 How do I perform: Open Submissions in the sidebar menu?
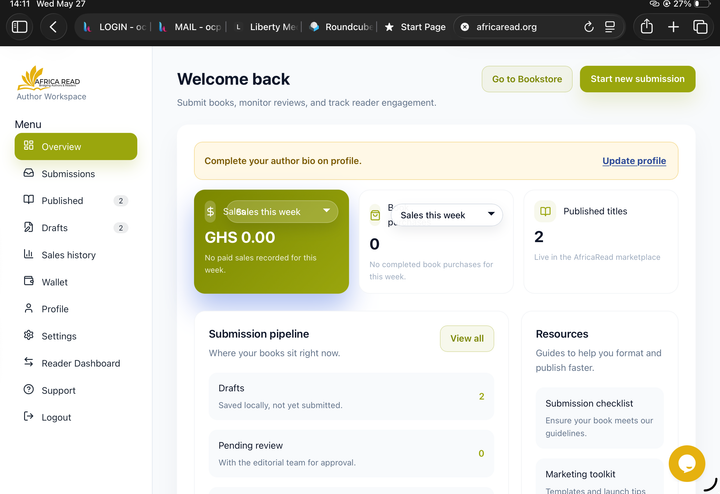coord(76,174)
